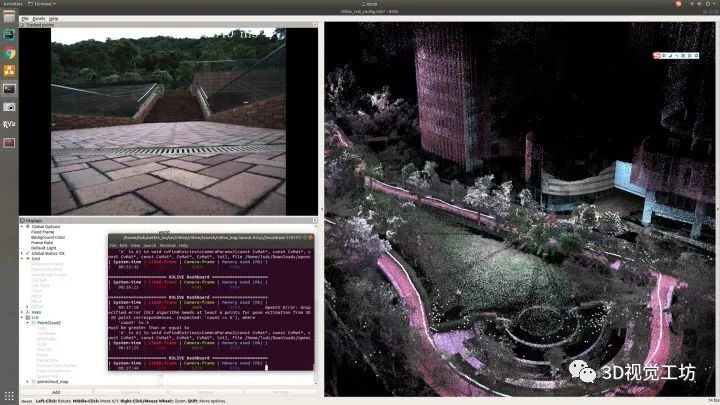Image resolution: width=720 pixels, height=405 pixels.
Task: Click the Rename button in Displays panel
Action: coord(280,392)
